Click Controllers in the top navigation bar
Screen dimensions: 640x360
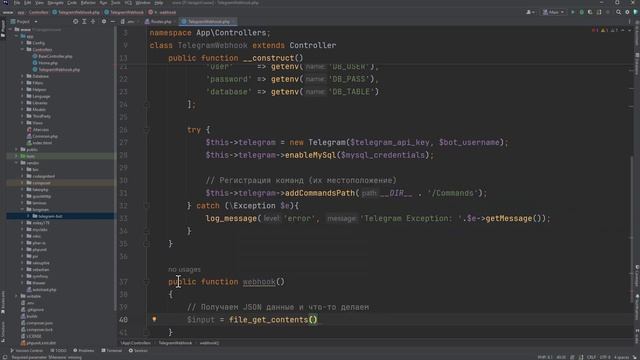pyautogui.click(x=38, y=12)
